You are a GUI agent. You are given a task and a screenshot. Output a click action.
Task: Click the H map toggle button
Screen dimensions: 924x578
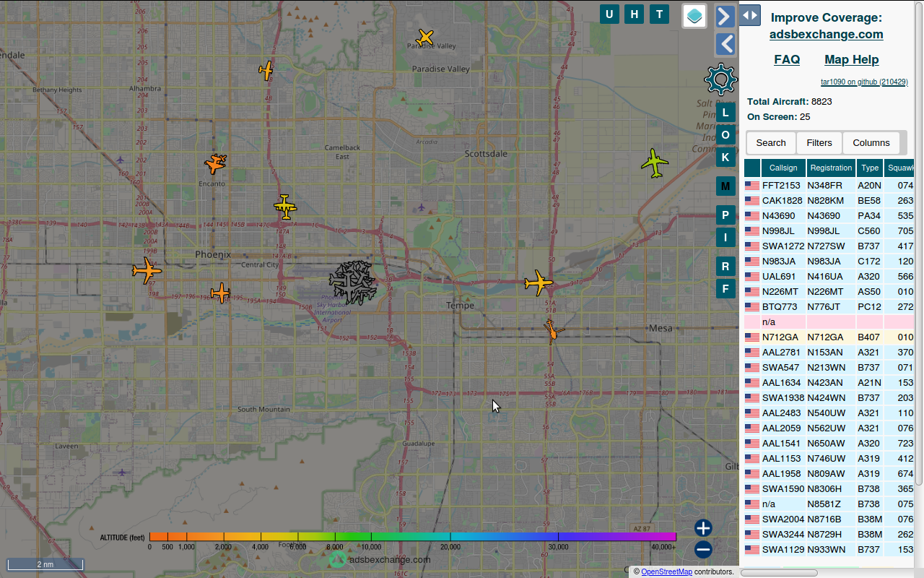coord(635,14)
